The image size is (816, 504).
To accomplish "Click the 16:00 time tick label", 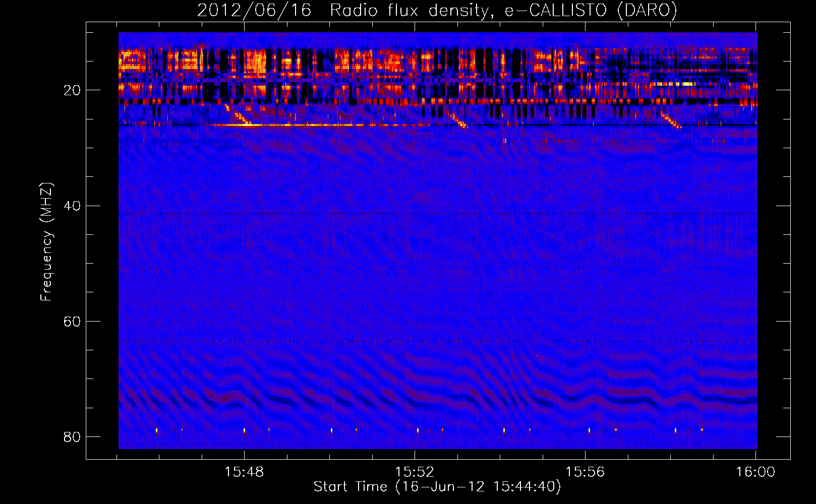I will pos(755,472).
